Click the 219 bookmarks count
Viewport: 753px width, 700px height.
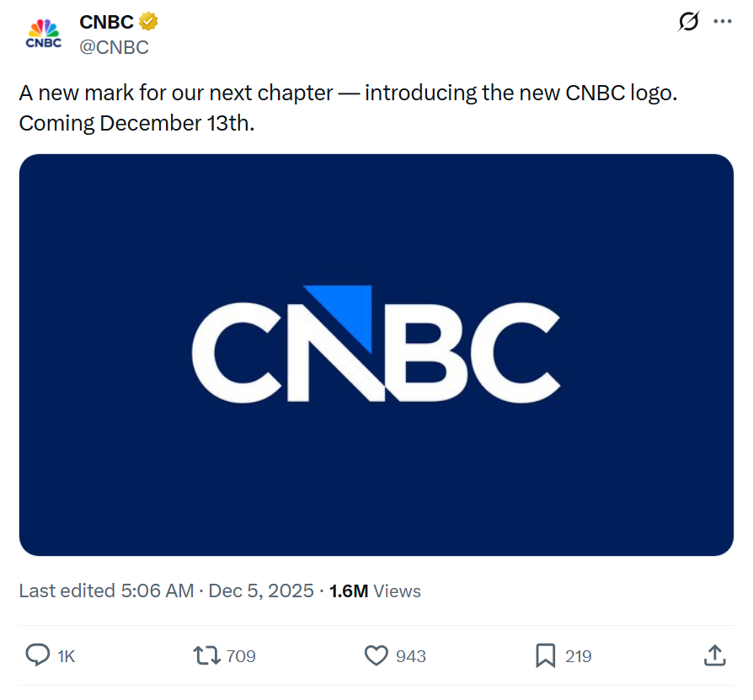[x=579, y=656]
